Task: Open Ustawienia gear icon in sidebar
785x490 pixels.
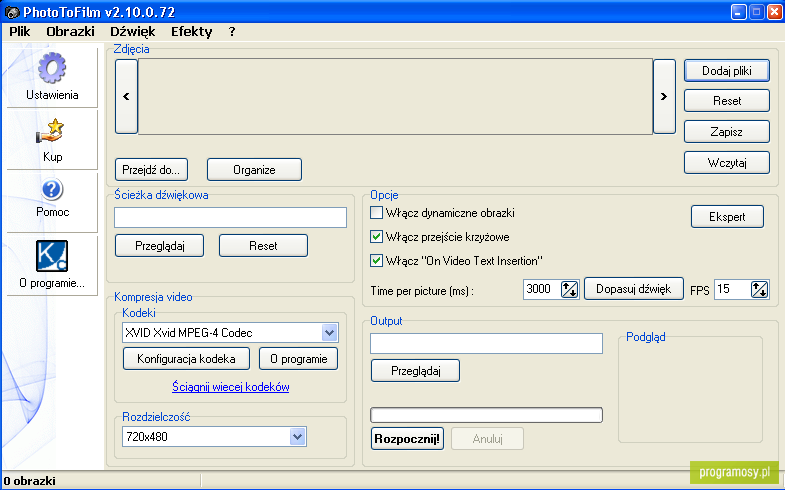Action: click(52, 68)
